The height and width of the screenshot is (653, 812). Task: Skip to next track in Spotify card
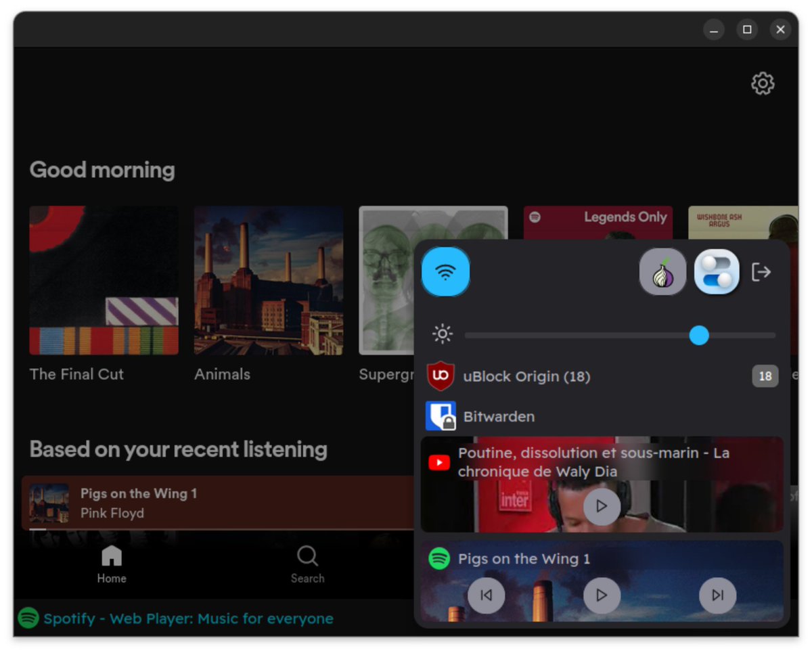(717, 595)
